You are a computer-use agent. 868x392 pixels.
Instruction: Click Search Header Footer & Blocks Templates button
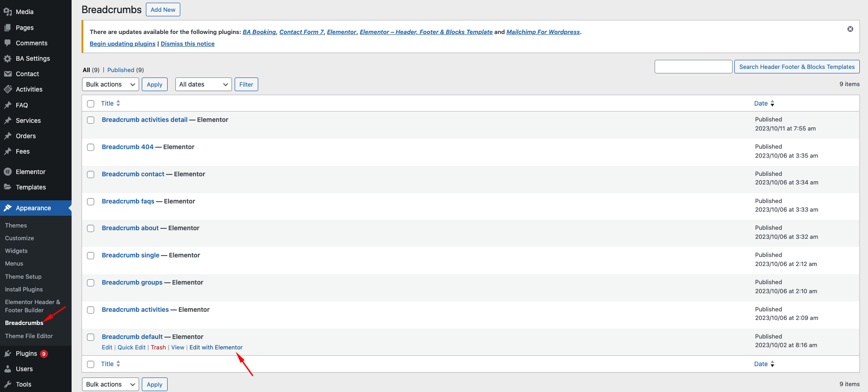(x=797, y=67)
